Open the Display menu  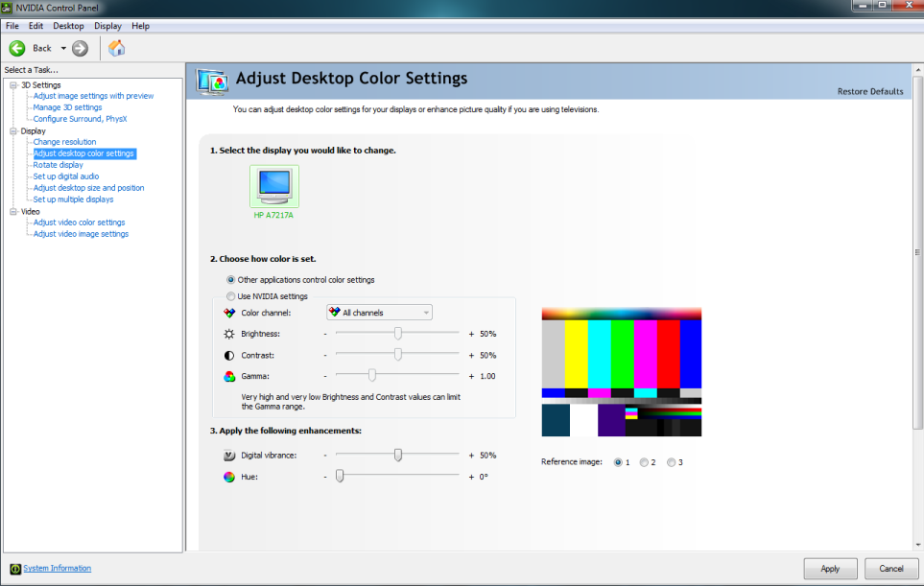click(x=107, y=26)
